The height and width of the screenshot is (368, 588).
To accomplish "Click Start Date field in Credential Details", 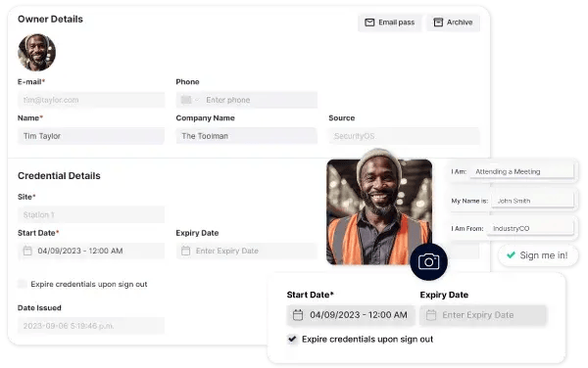I will [x=91, y=251].
